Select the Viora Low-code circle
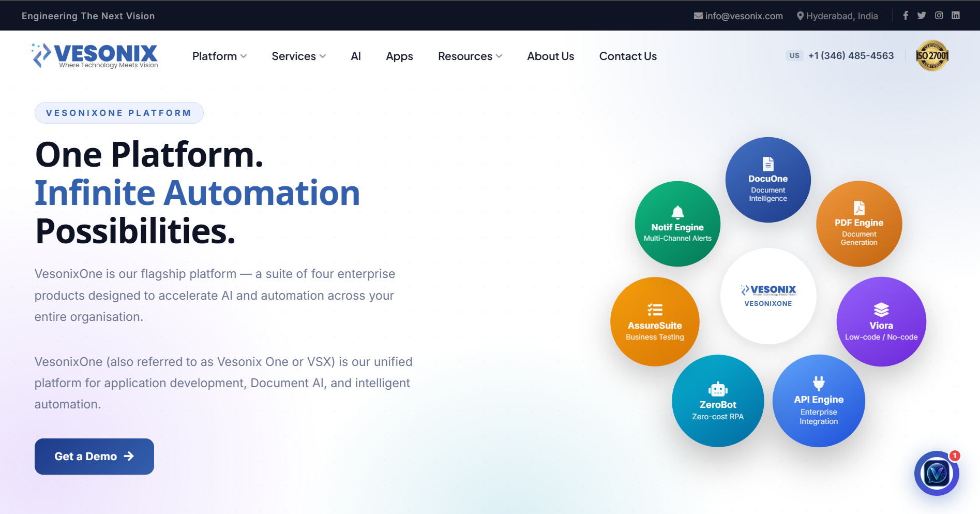980x514 pixels. tap(881, 321)
